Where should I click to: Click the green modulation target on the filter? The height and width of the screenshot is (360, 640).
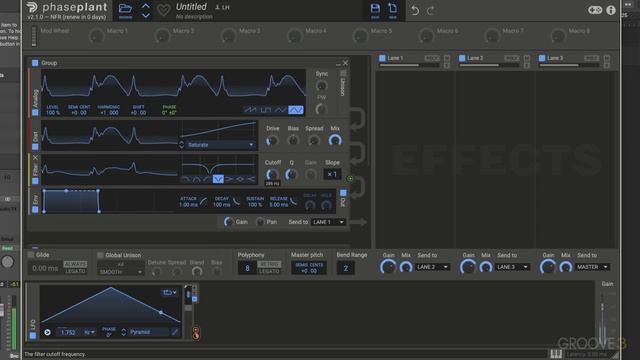(350, 178)
